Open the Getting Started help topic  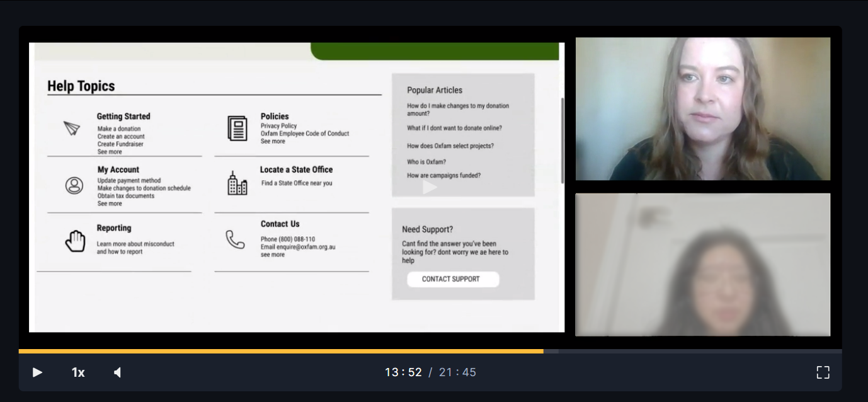(123, 117)
